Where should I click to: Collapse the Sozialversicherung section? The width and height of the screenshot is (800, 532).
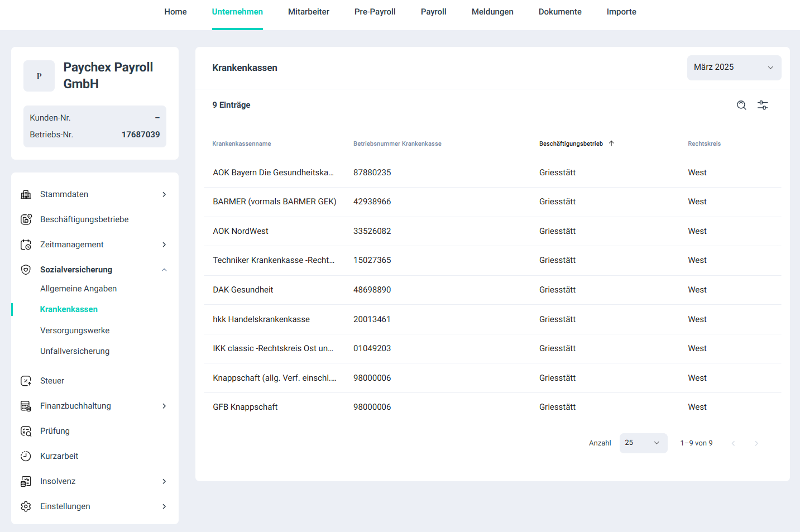(x=164, y=270)
